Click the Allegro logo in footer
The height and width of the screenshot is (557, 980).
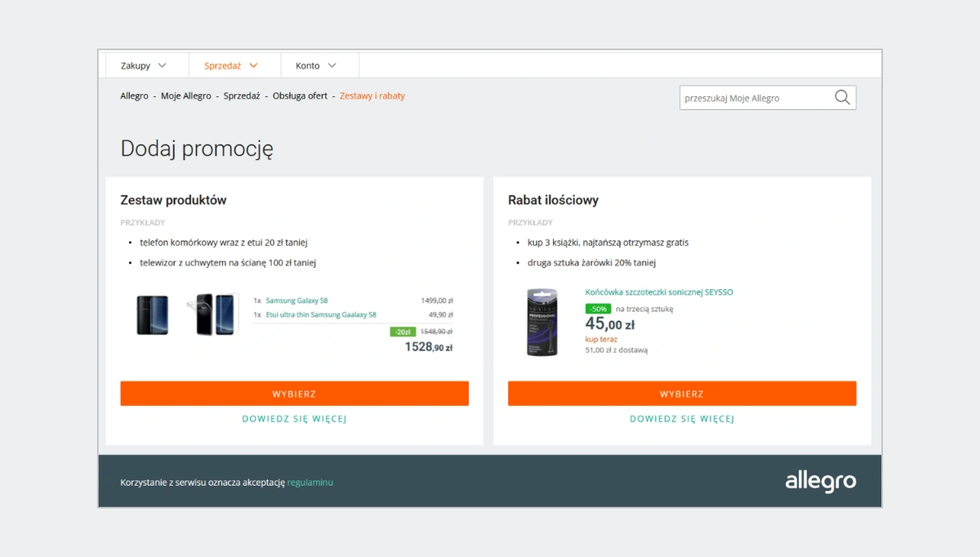(821, 481)
